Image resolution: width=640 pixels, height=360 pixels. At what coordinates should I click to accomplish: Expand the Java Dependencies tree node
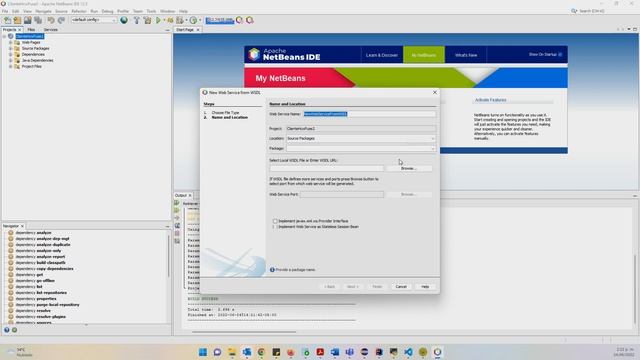pyautogui.click(x=11, y=60)
